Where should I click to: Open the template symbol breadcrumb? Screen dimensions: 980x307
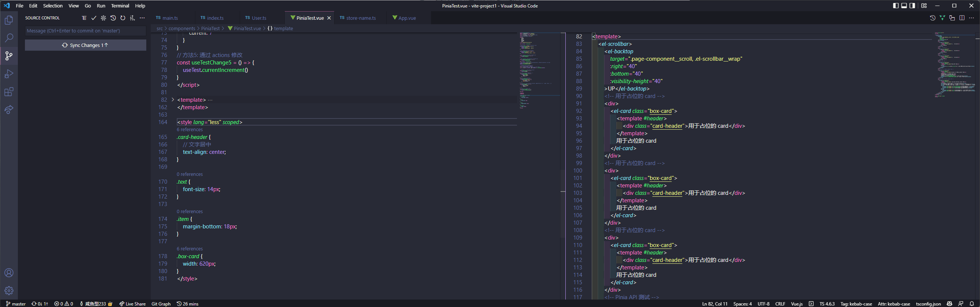[x=280, y=29]
